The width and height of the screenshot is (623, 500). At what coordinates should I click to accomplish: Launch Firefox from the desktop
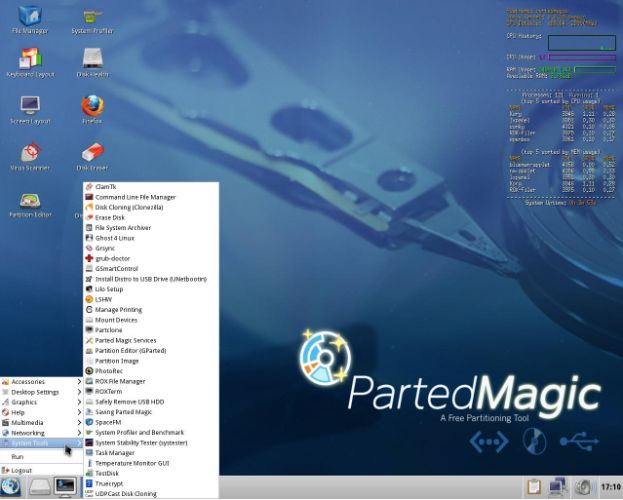click(x=92, y=110)
